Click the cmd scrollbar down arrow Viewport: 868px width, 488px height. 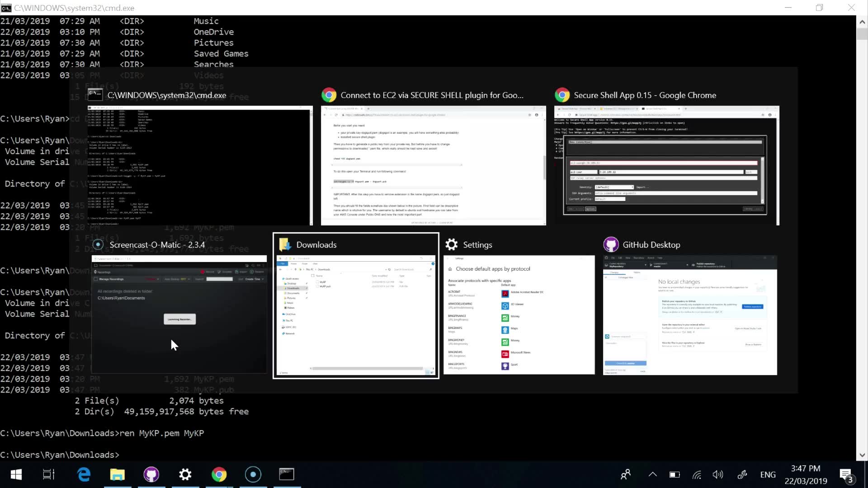[x=862, y=455]
